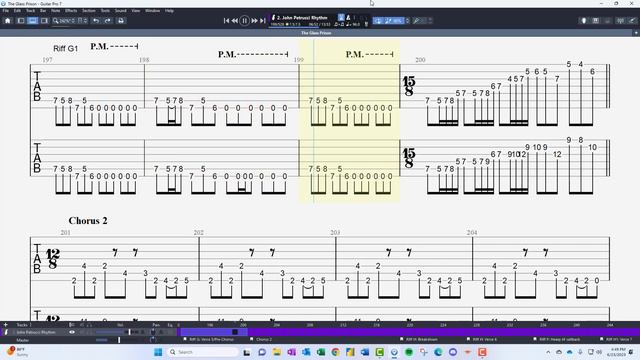This screenshot has height=360, width=640.
Task: Toggle visibility eye for John Petrucci Rhythm track
Action: [x=72, y=332]
